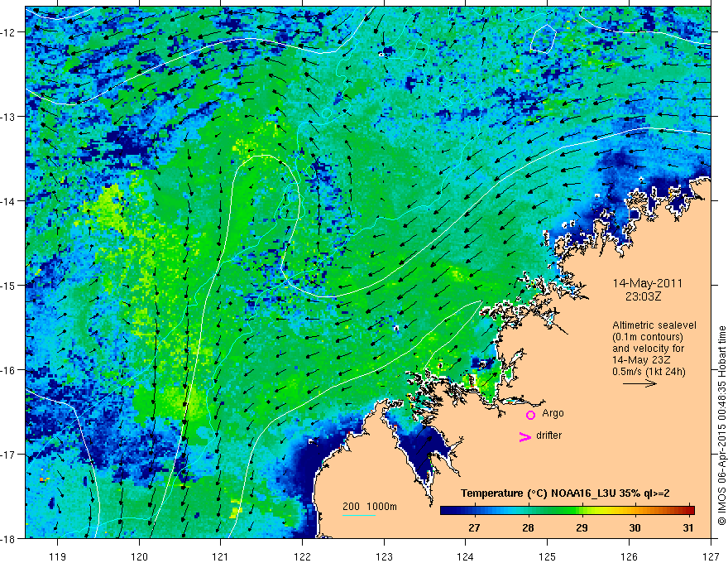Click the latitude -12 axis label
Viewport: 728px width, 563px height.
[x=8, y=32]
